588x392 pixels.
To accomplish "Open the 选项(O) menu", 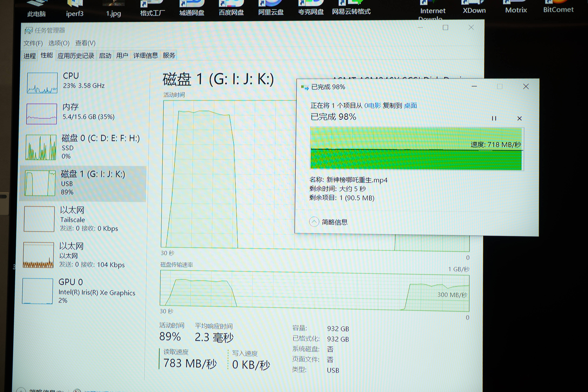I will [59, 43].
